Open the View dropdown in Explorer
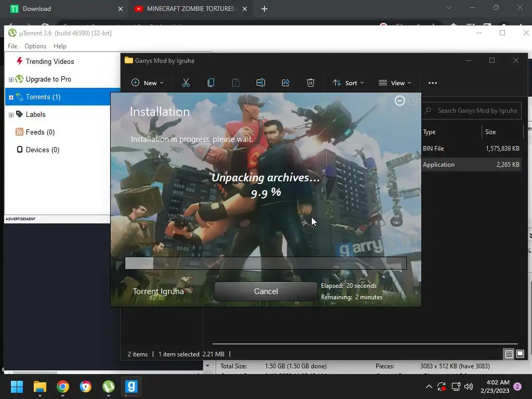 tap(395, 83)
